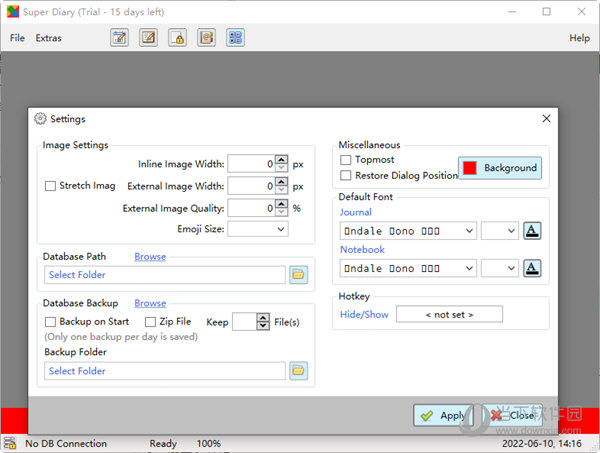This screenshot has height=453, width=600.
Task: Click the External Image Width input field
Action: [x=252, y=186]
